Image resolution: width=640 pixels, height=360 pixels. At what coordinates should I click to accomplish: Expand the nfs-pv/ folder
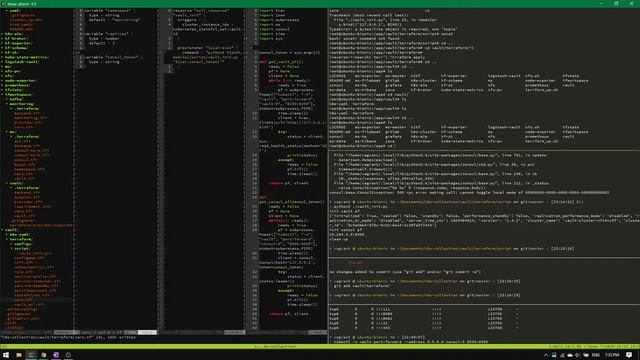[x=13, y=71]
